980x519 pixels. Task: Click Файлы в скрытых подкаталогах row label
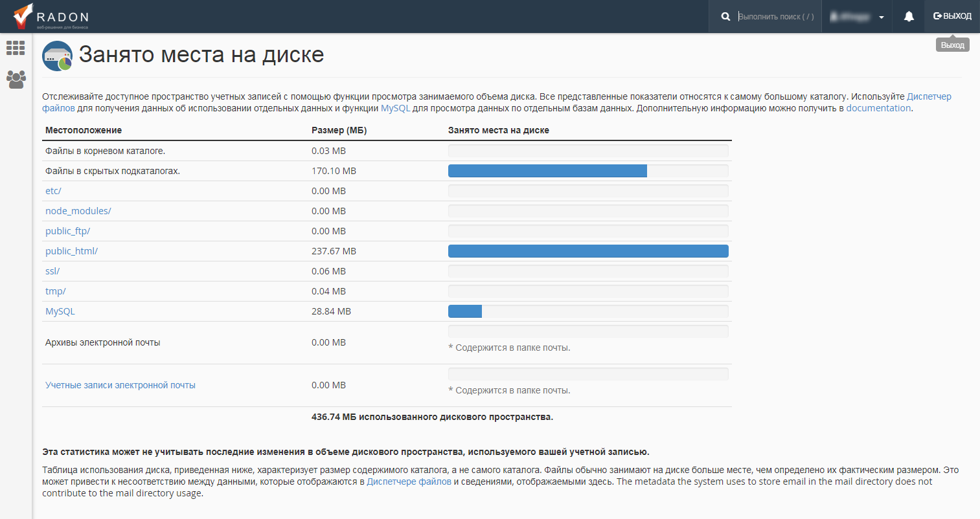pos(113,171)
